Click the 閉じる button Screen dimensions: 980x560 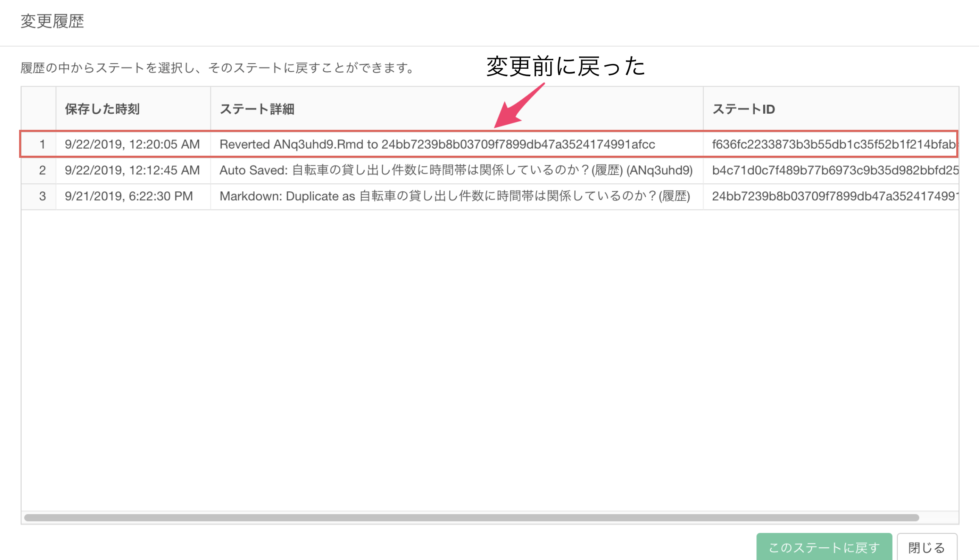(926, 547)
